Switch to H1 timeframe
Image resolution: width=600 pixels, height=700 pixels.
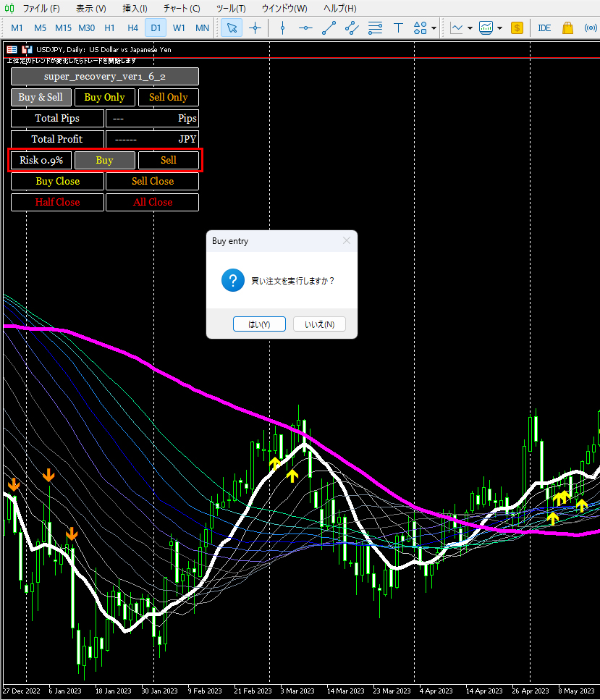(x=110, y=28)
